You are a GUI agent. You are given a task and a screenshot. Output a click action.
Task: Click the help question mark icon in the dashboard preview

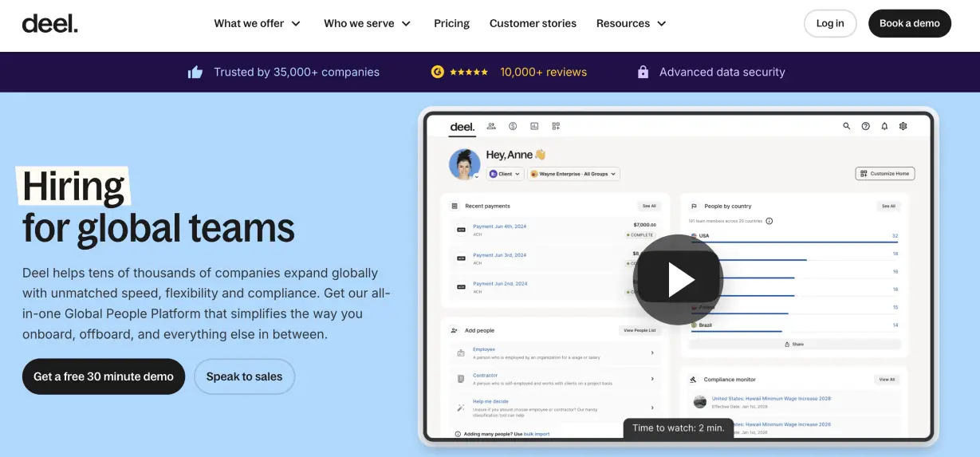[x=866, y=126]
